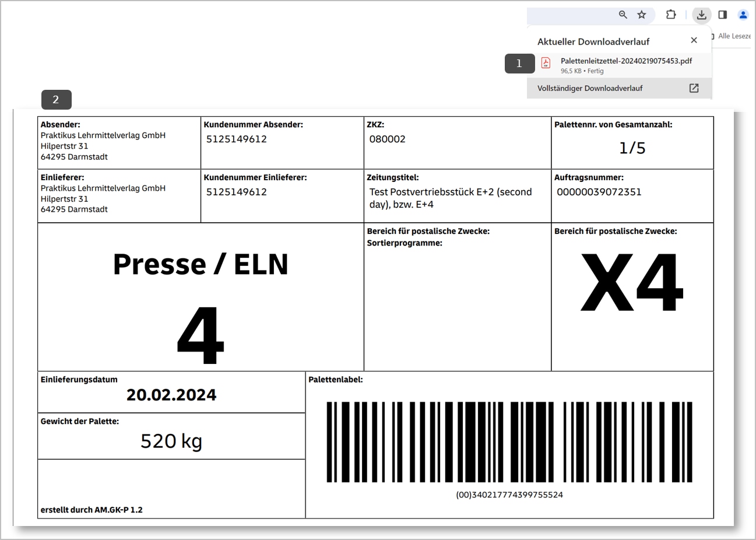Click the Aktueller Downloadverlauf heading
The width and height of the screenshot is (756, 540).
[x=593, y=41]
